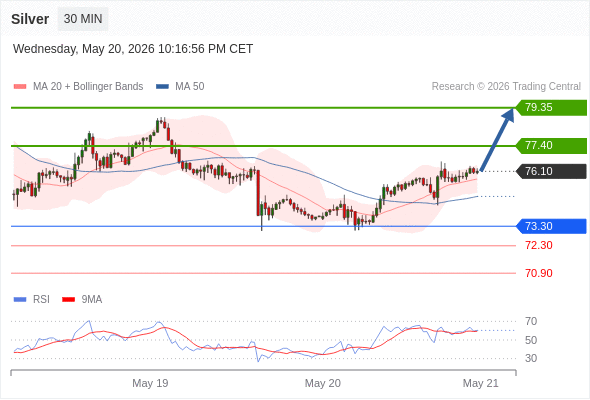Click the blue upward forecast arrow
The width and height of the screenshot is (590, 400).
click(497, 140)
